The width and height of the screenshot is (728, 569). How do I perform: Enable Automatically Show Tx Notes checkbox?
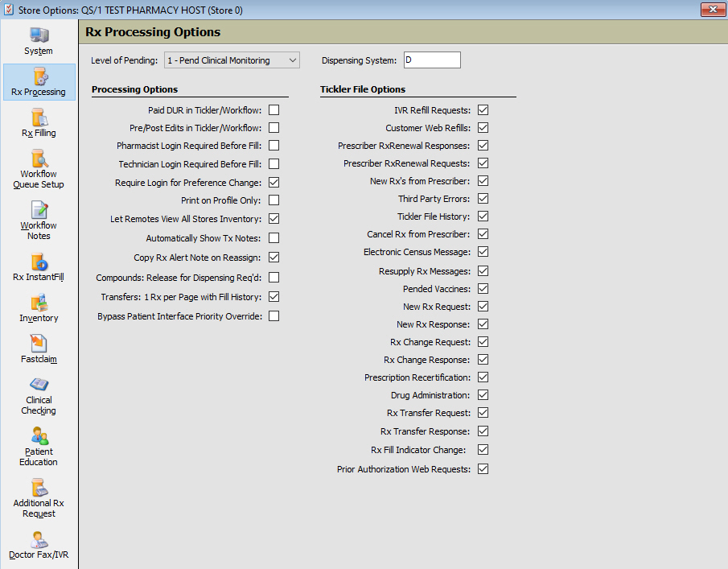(274, 237)
